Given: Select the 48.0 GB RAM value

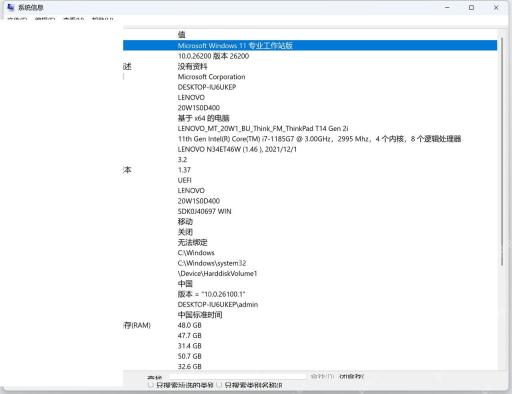Looking at the screenshot, I should tap(189, 325).
